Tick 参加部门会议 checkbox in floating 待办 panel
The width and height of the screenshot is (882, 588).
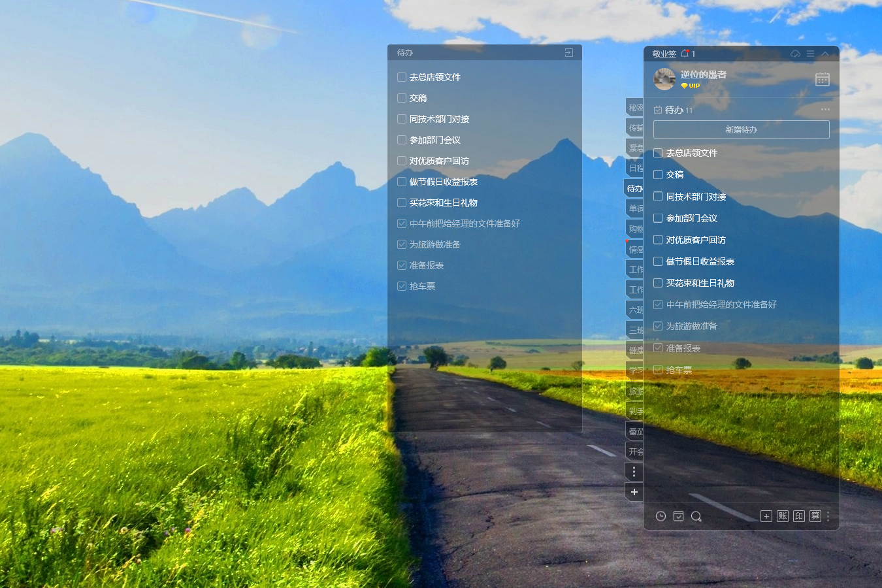click(402, 140)
